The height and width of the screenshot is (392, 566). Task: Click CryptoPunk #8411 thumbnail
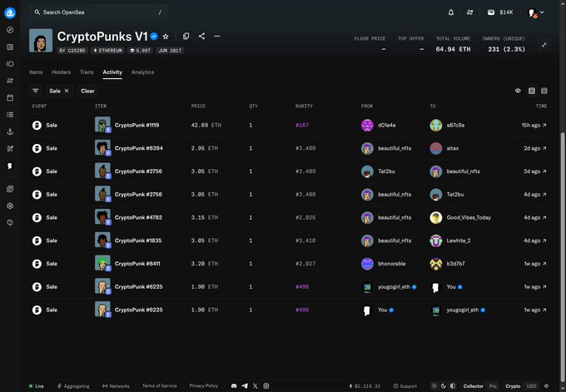tap(102, 264)
